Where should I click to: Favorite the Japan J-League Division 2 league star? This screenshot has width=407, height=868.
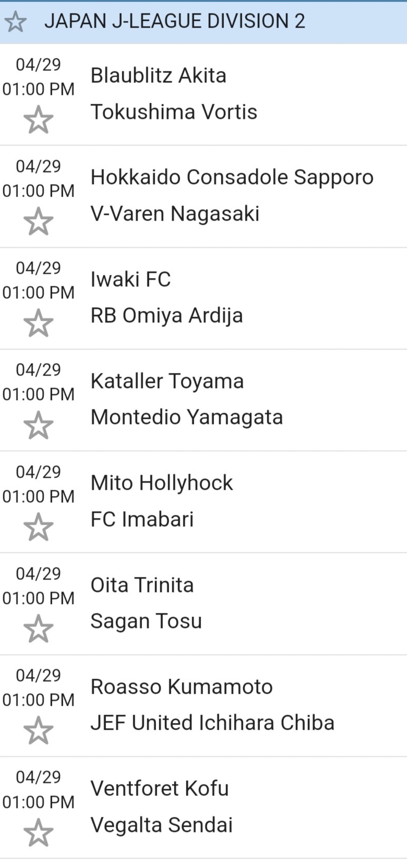[x=16, y=21]
